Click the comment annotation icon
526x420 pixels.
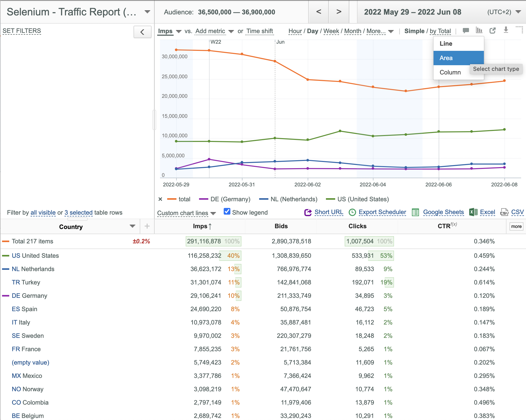pos(466,31)
